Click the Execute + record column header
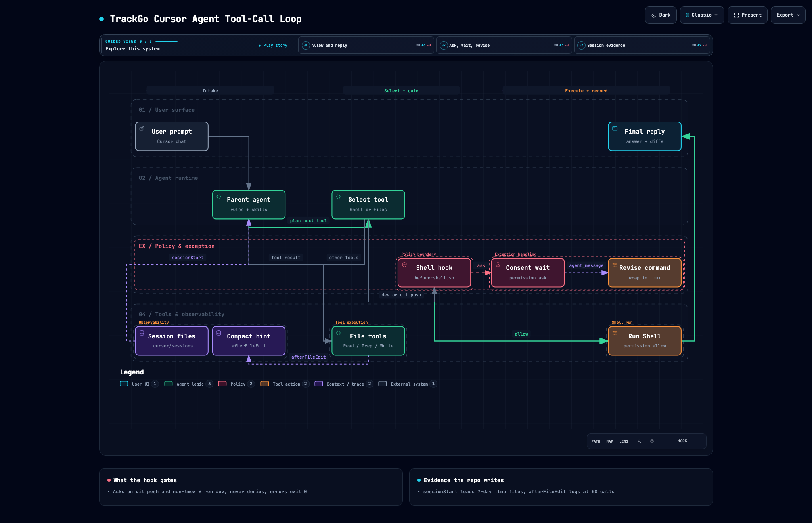The height and width of the screenshot is (523, 812). coord(586,91)
